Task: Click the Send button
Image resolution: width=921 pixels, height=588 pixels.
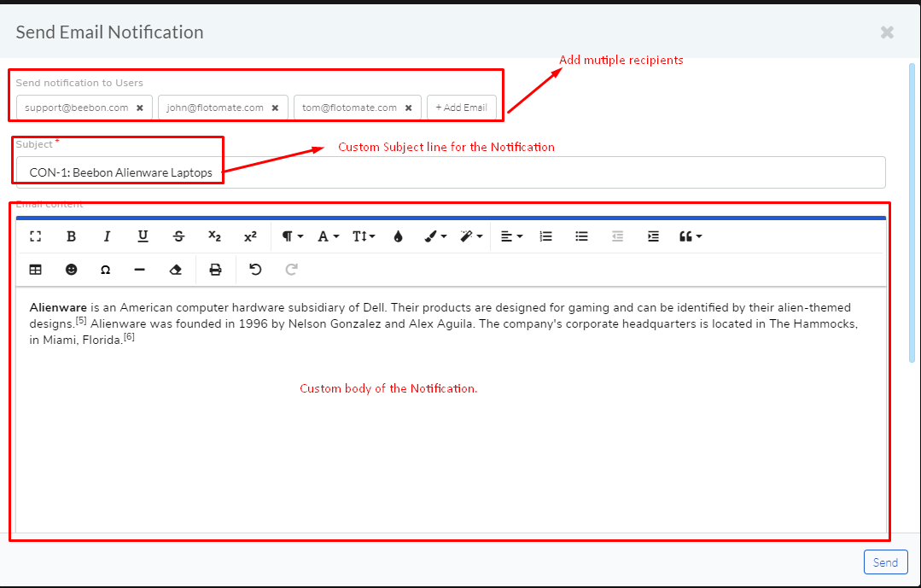Action: coord(886,562)
